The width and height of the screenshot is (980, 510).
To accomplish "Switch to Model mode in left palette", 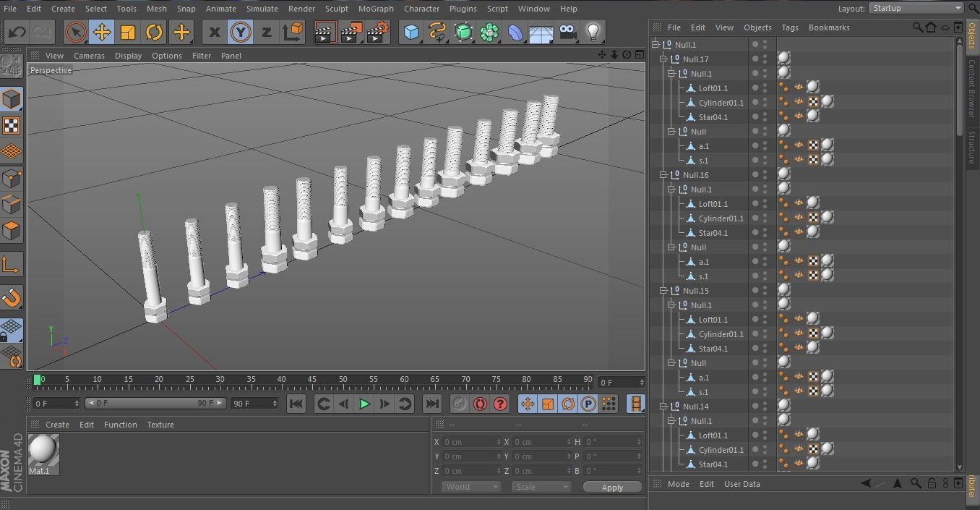I will [x=11, y=99].
